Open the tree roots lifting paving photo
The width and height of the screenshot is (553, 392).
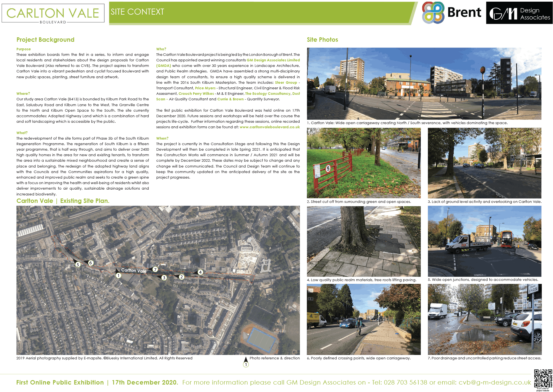(364, 241)
